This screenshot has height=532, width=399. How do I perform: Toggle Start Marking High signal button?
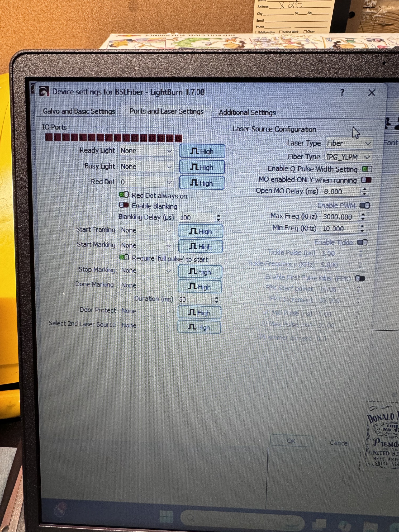click(201, 247)
